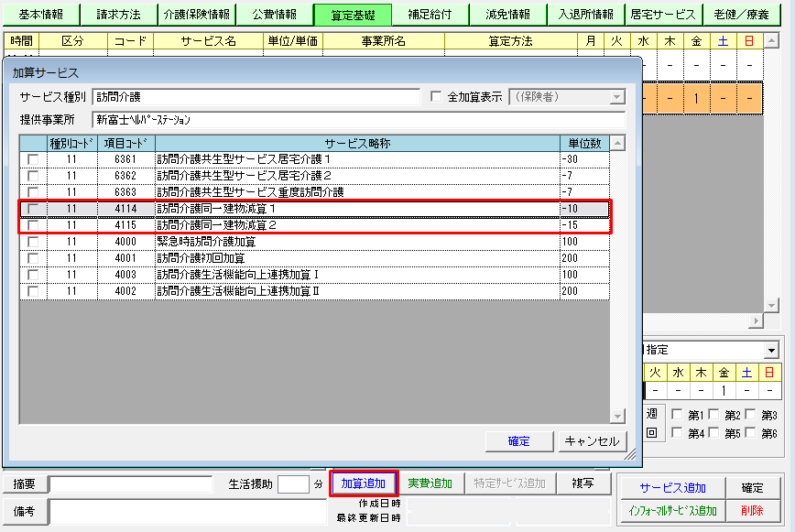The height and width of the screenshot is (532, 795).
Task: Grab the dialog resize grip corner
Action: coord(630,454)
